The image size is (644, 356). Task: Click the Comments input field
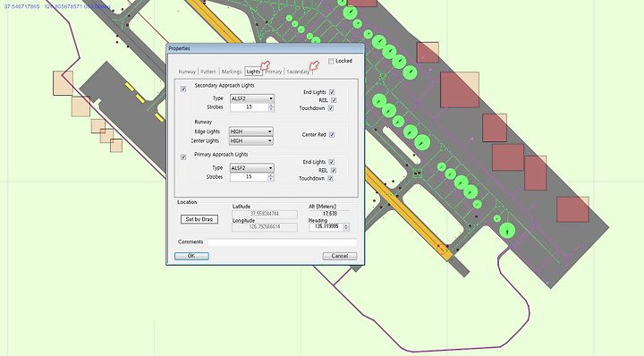[282, 242]
